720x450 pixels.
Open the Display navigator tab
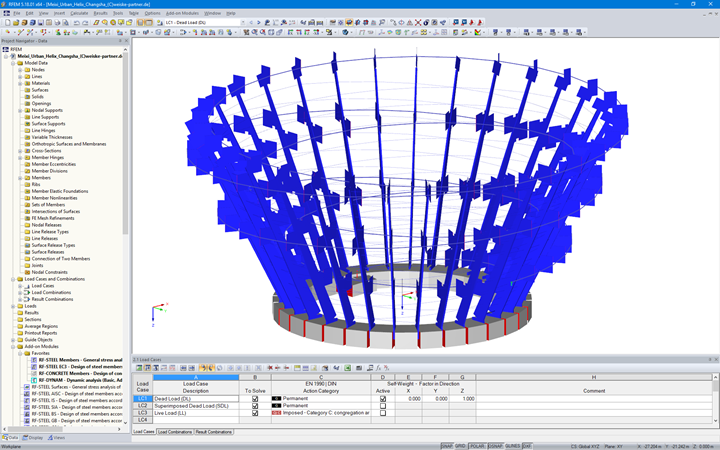point(33,438)
